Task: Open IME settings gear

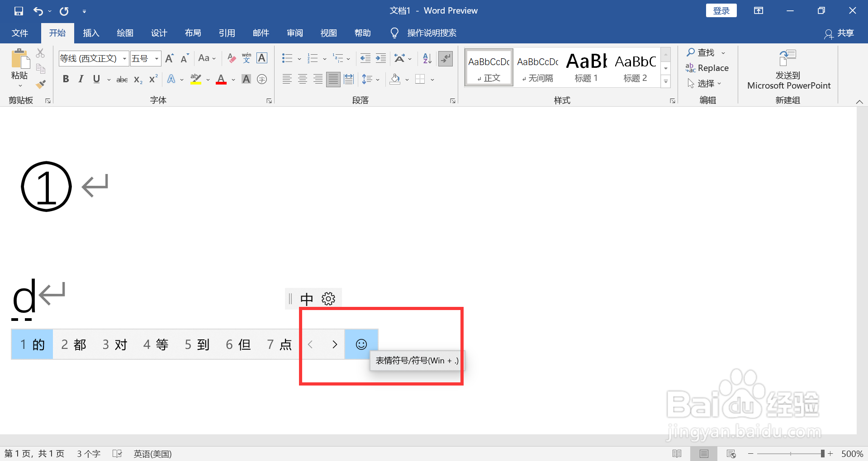Action: pos(328,299)
